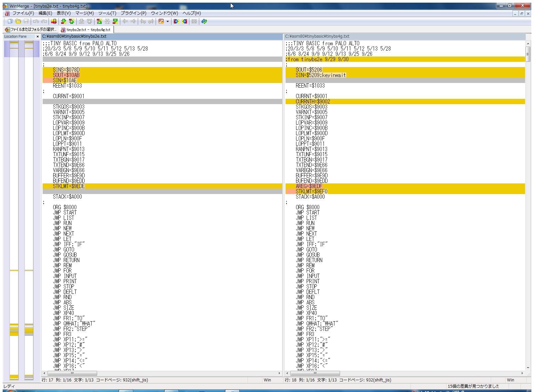
Task: Click copy to left icon
Action: pyautogui.click(x=133, y=21)
